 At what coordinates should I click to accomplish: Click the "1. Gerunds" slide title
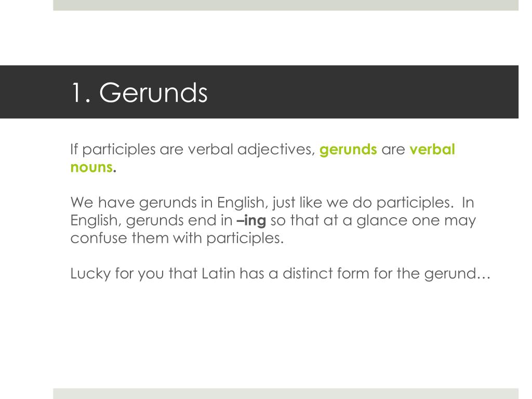tap(139, 92)
